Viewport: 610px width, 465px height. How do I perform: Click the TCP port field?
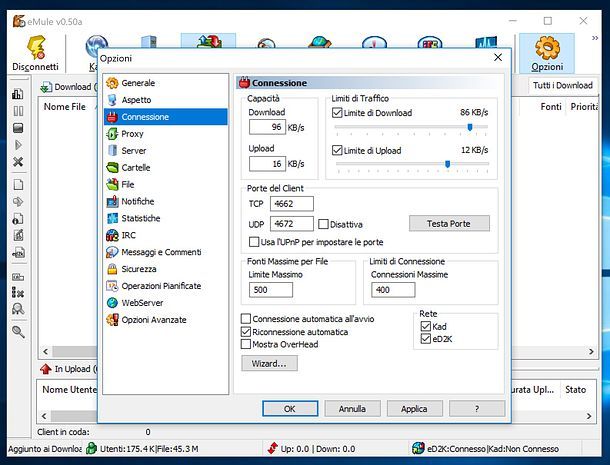click(x=292, y=204)
